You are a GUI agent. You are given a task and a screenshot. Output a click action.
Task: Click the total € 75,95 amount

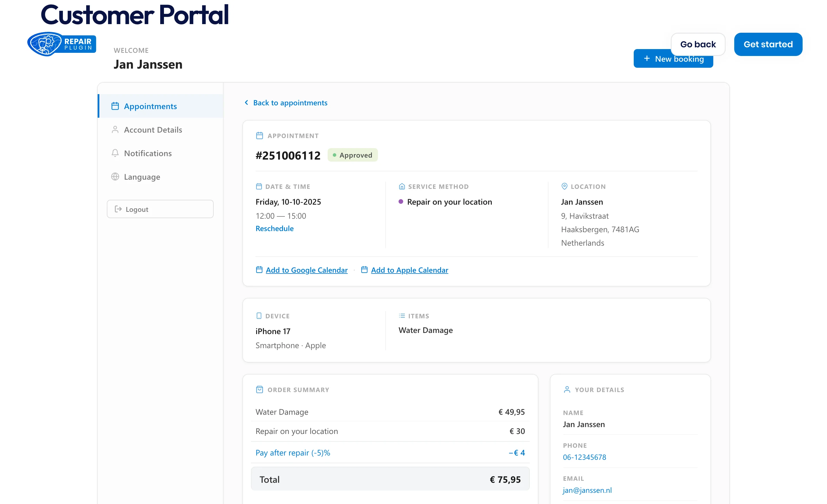(x=505, y=480)
